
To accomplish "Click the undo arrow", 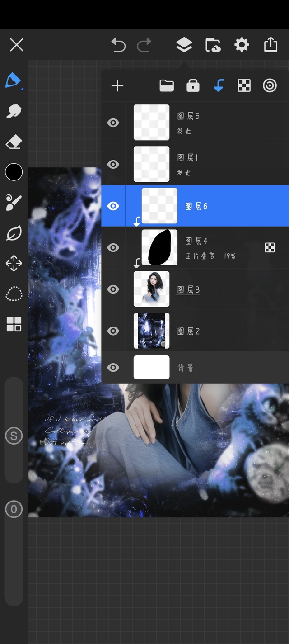I will (x=118, y=45).
